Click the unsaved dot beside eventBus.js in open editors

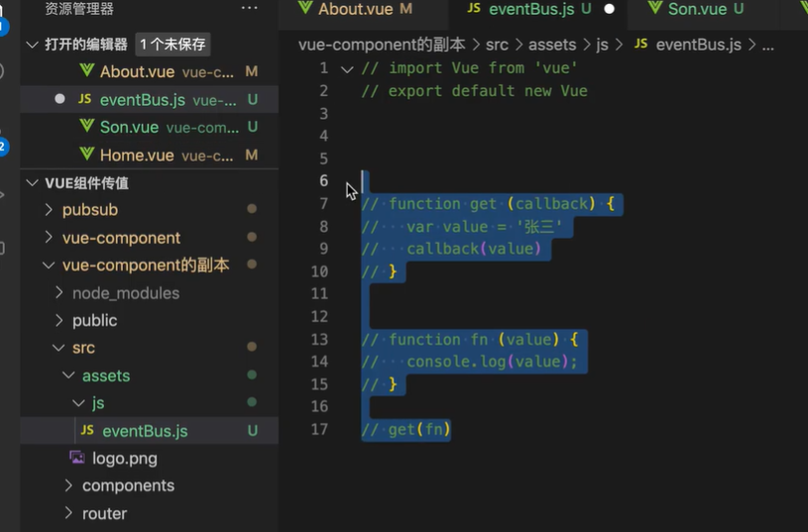(59, 99)
